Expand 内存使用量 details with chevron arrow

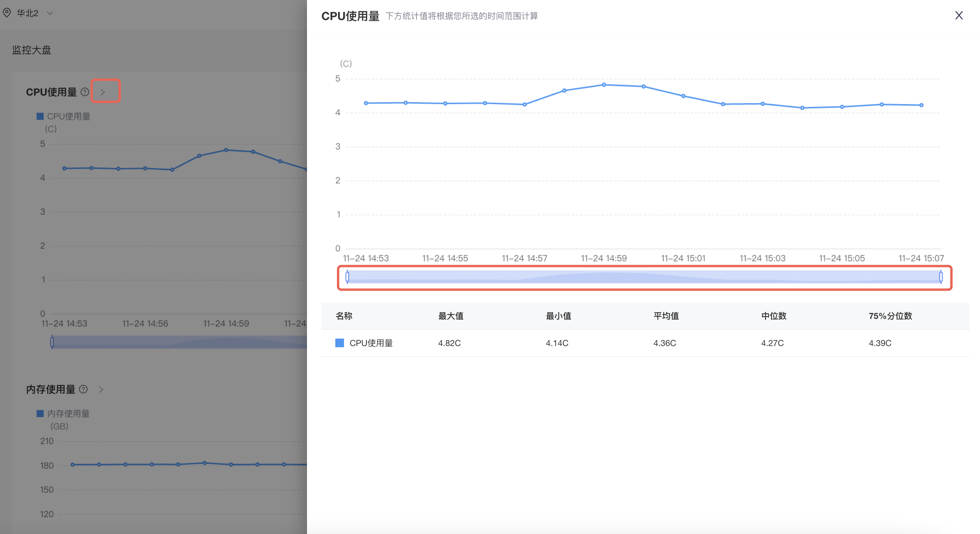pyautogui.click(x=101, y=389)
